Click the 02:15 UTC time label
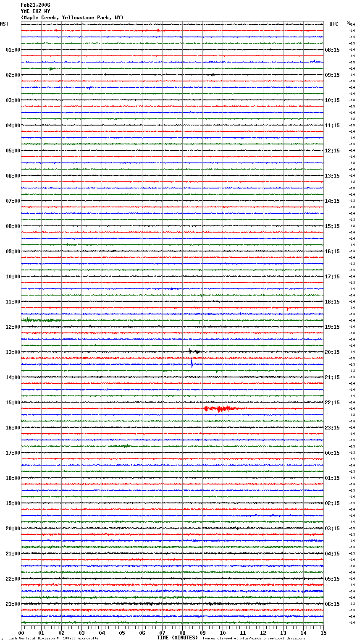The image size is (357, 644). coord(332,503)
